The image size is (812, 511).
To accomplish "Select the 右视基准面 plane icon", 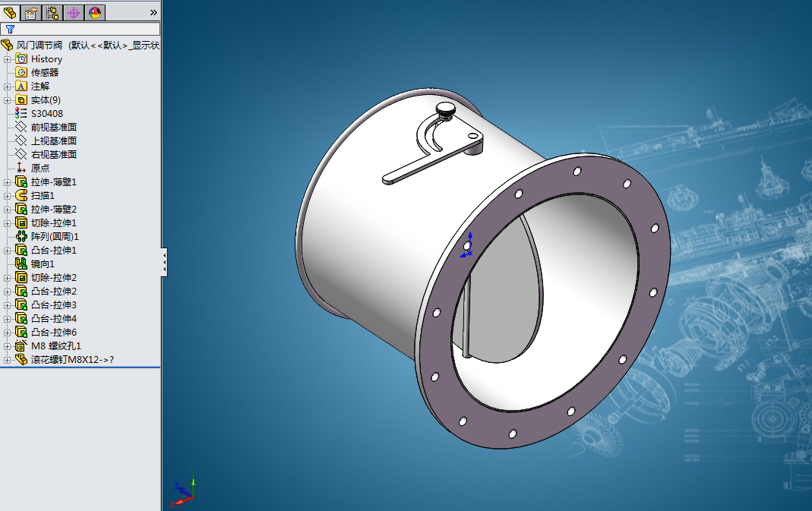I will (x=21, y=154).
